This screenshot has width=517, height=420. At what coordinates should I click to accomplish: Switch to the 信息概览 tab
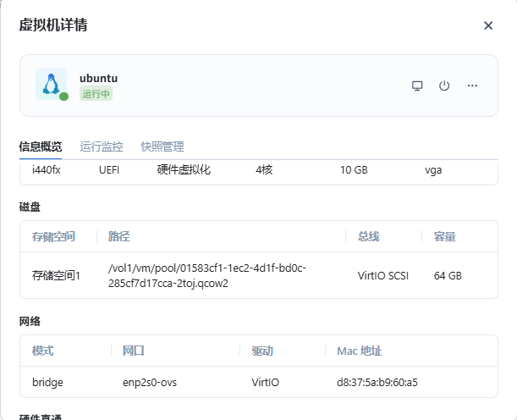coord(41,146)
